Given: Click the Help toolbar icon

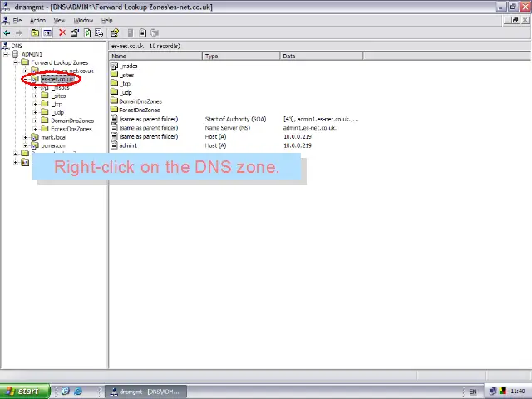Looking at the screenshot, I should [x=116, y=33].
